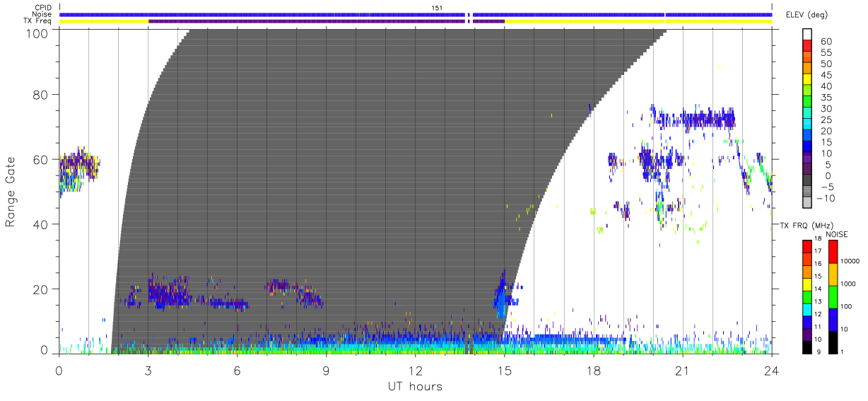Click the UT hours axis title
This screenshot has height=401, width=868.
pyautogui.click(x=415, y=386)
